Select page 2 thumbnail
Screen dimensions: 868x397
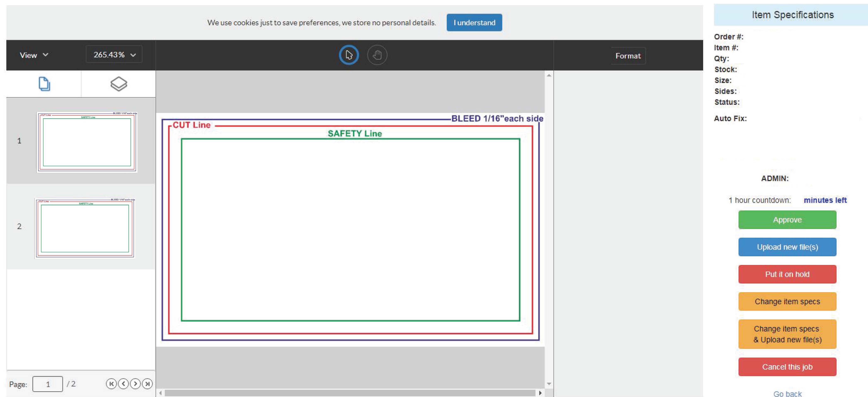click(x=85, y=228)
